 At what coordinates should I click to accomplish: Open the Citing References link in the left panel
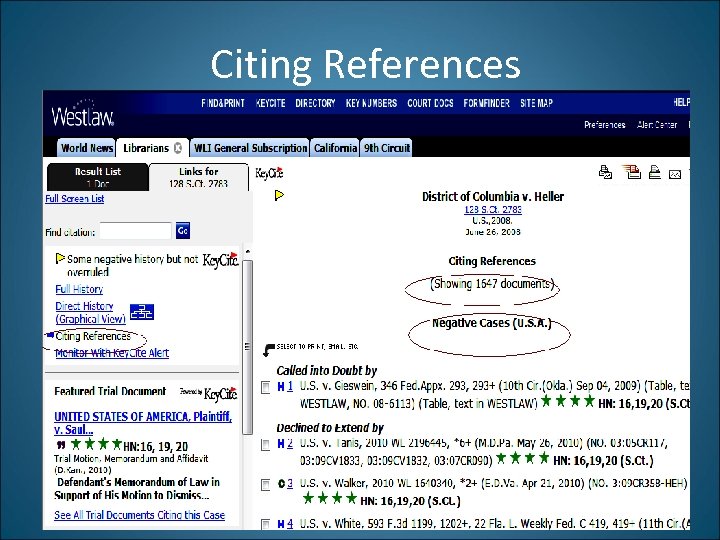93,336
